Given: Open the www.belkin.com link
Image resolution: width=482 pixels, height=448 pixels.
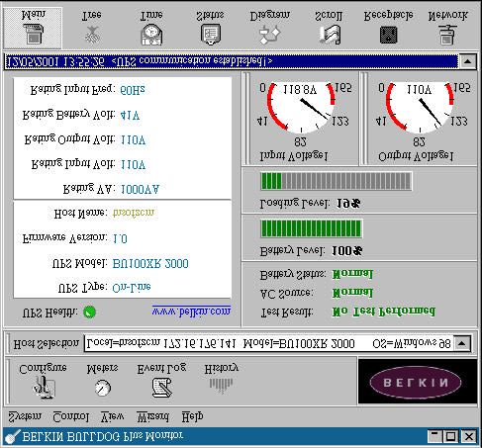Looking at the screenshot, I should [x=191, y=311].
